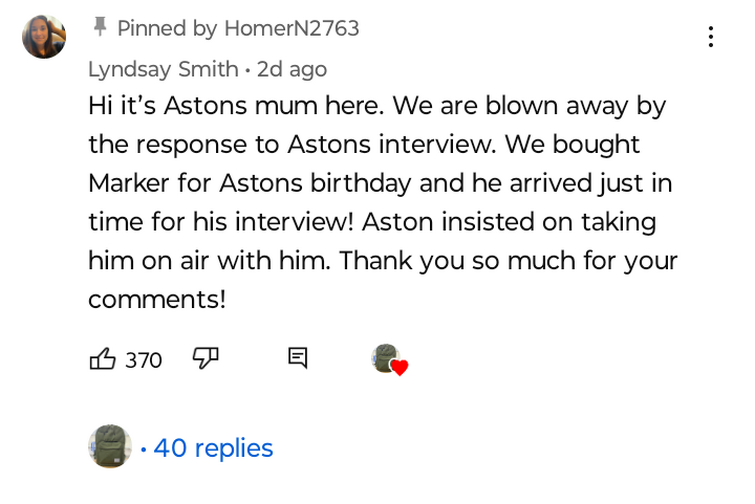The width and height of the screenshot is (755, 504).
Task: Like the comment with thumbs up
Action: (x=103, y=359)
